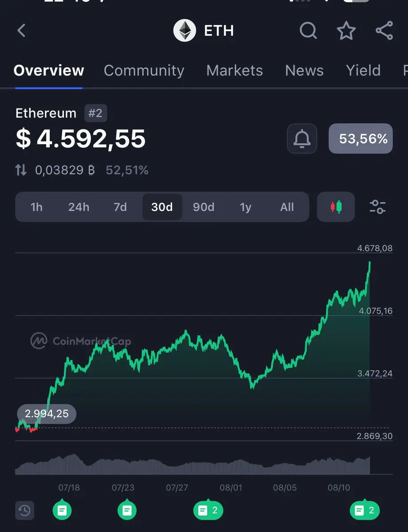This screenshot has width=408, height=532.
Task: Open search with the magnifier icon
Action: pyautogui.click(x=308, y=31)
